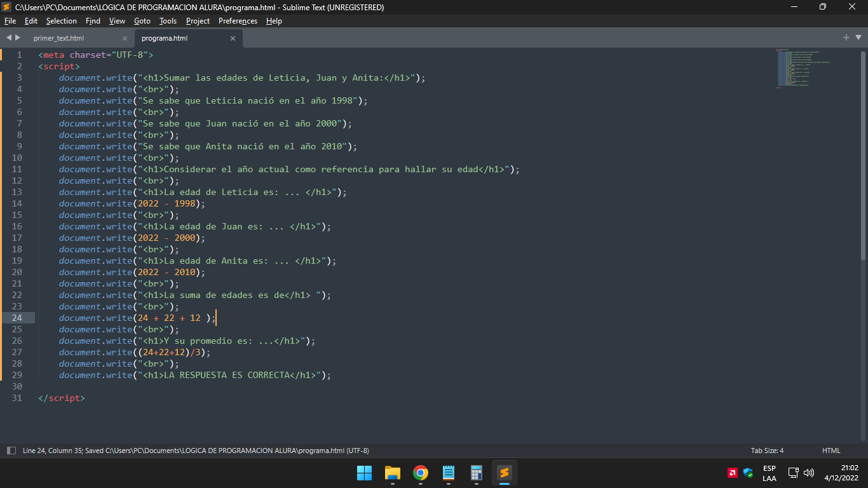Open the File menu
Image resolution: width=868 pixels, height=488 pixels.
coord(10,21)
